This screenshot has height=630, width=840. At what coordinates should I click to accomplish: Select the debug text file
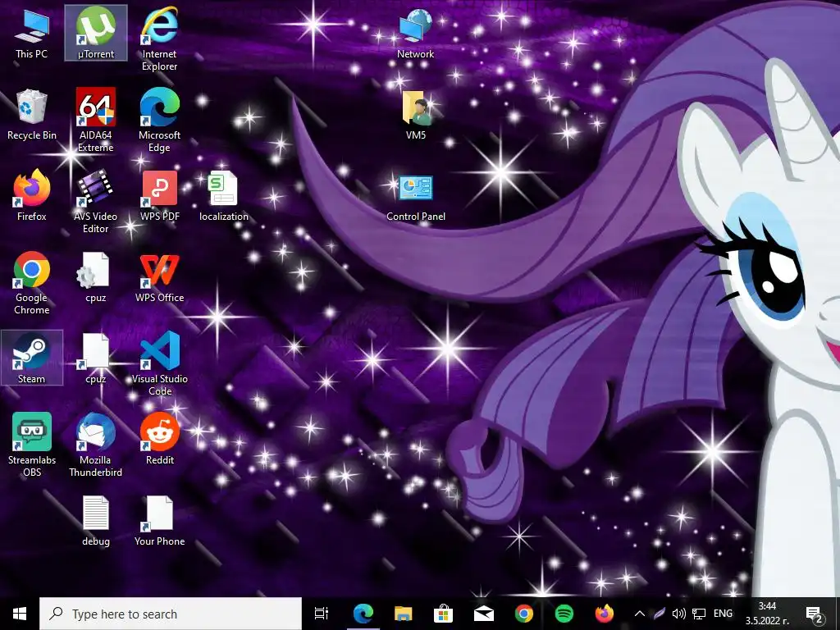(x=96, y=521)
